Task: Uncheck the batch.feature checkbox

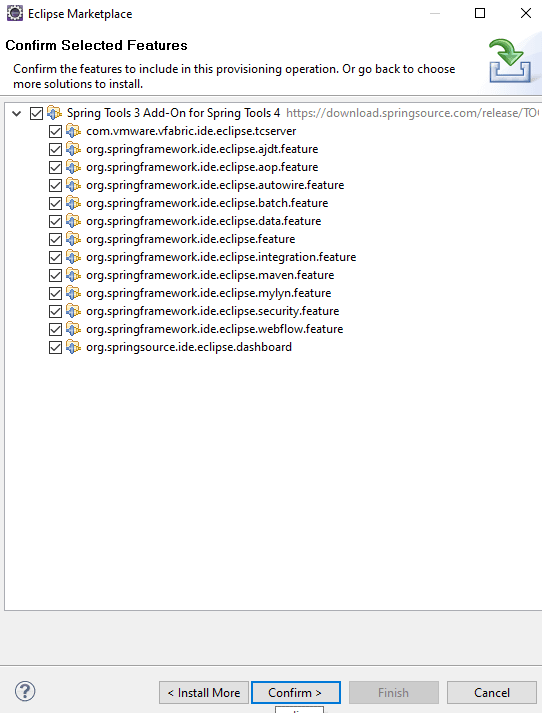Action: tap(55, 203)
